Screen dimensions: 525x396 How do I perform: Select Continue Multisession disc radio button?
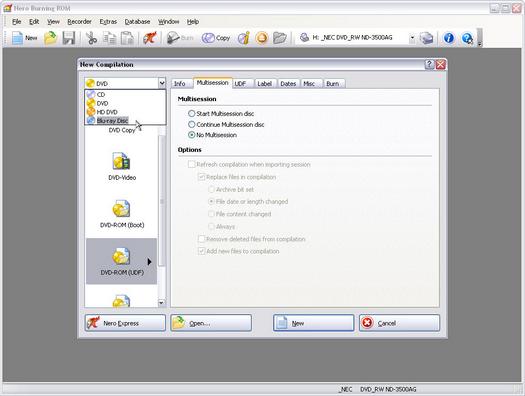191,125
